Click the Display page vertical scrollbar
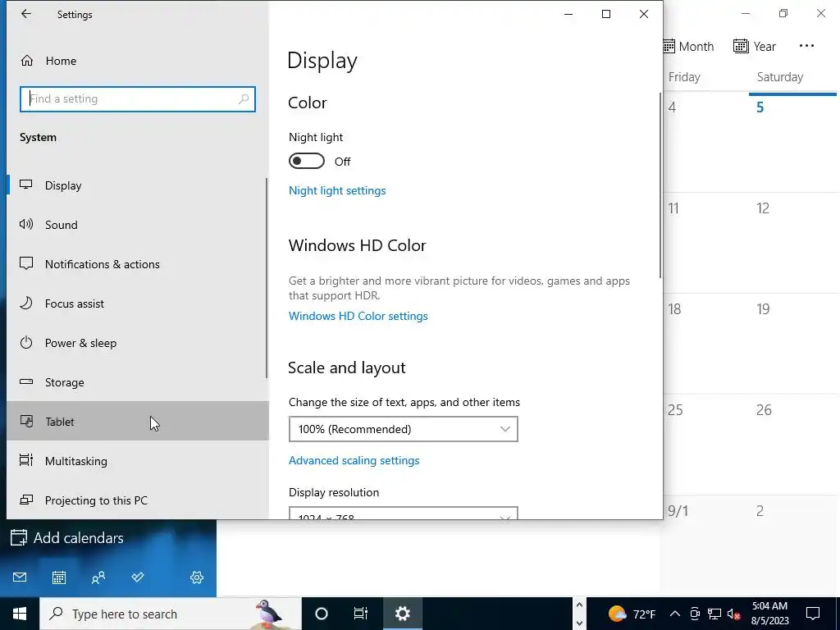The image size is (840, 630). point(660,185)
